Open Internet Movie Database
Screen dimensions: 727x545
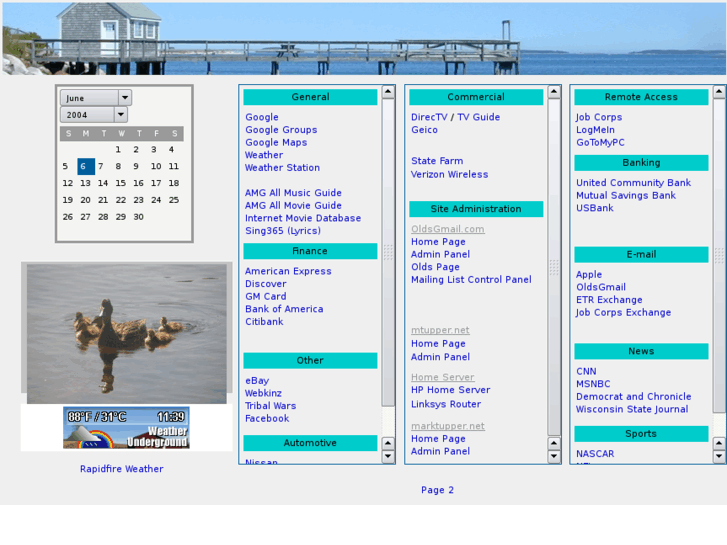(x=303, y=218)
